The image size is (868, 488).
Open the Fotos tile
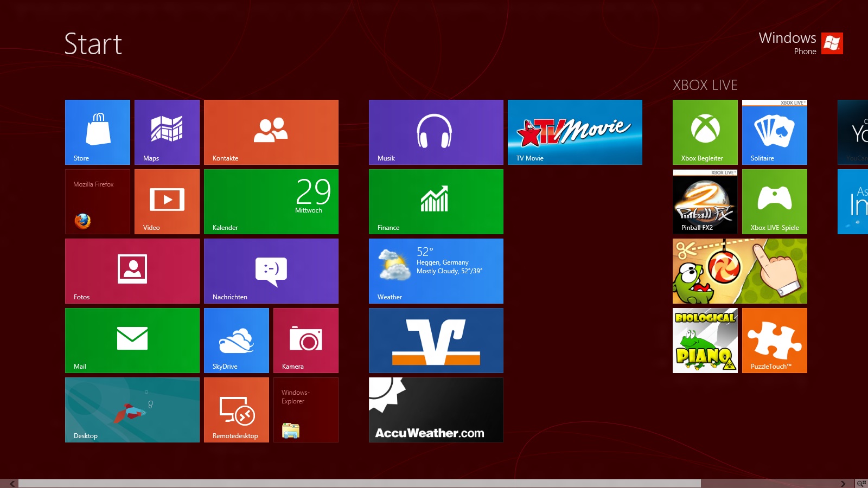[132, 271]
